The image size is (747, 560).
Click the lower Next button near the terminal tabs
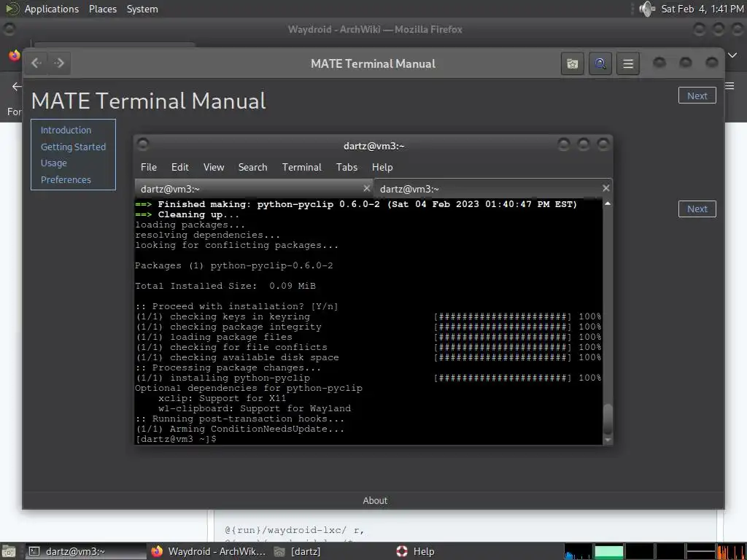(697, 209)
